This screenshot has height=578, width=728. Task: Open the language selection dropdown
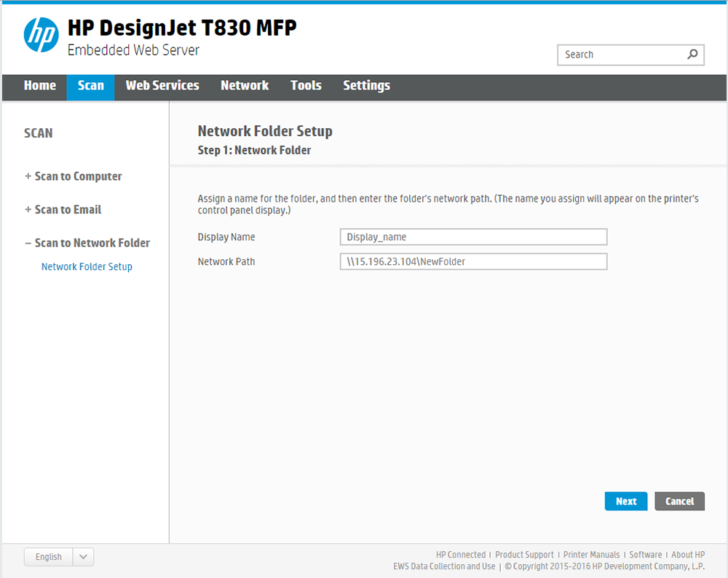click(x=82, y=557)
